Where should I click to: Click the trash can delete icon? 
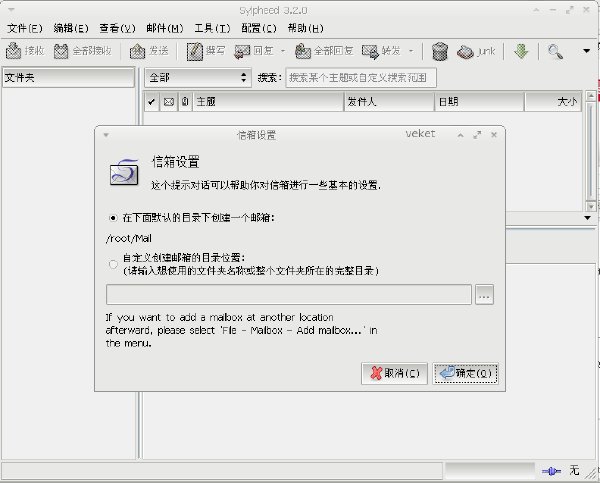pos(440,51)
